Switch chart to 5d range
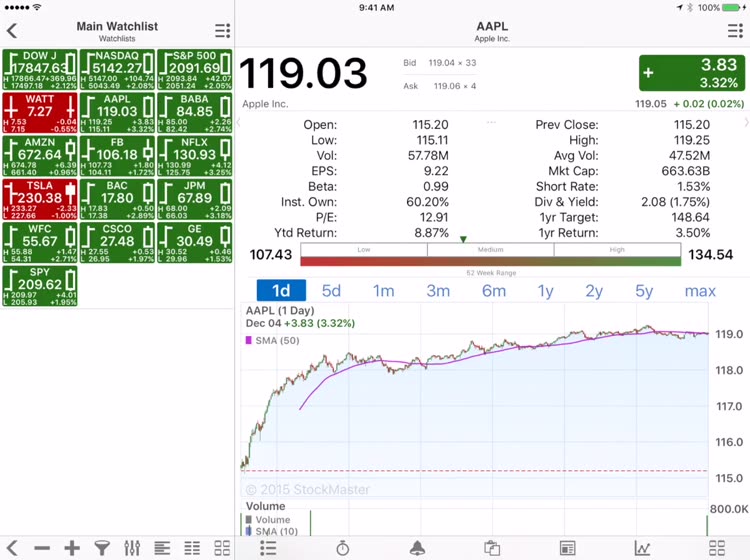This screenshot has width=750, height=560. point(331,291)
